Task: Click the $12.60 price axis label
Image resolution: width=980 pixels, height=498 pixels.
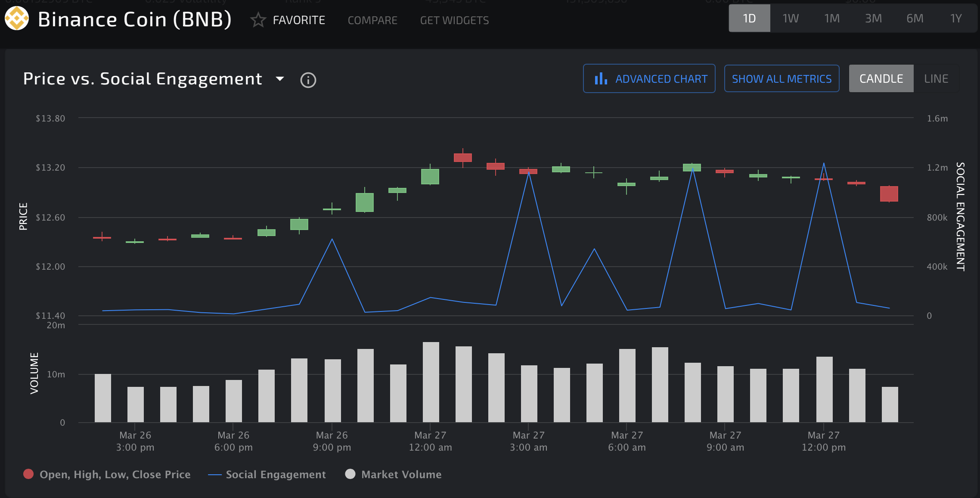Action: click(x=50, y=217)
